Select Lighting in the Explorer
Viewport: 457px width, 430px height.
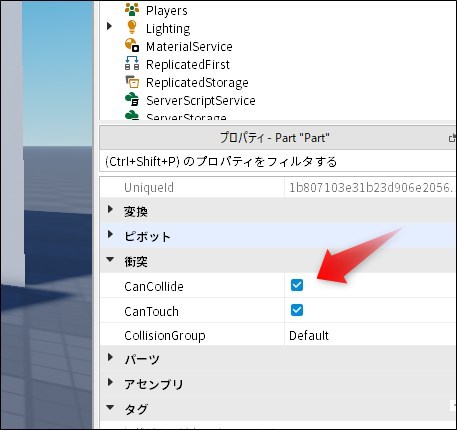168,29
